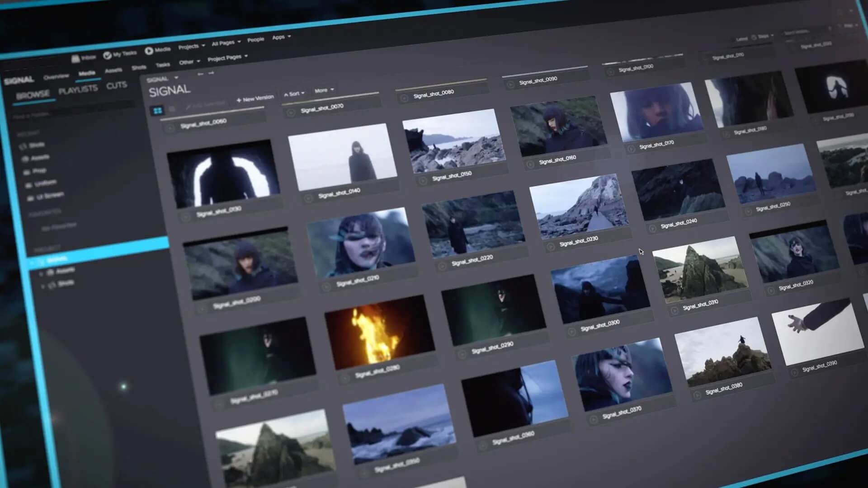Open the More dropdown
This screenshot has height=488, width=868.
(x=324, y=90)
